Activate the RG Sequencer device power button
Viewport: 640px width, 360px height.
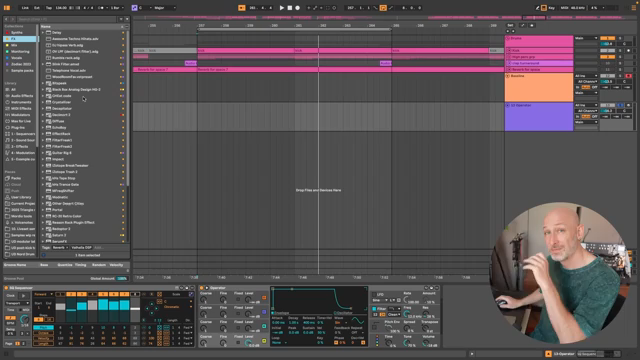click(x=6, y=288)
